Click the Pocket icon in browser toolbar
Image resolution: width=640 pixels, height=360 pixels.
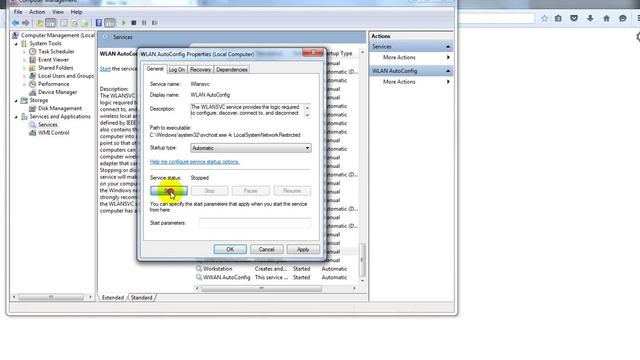[574, 18]
